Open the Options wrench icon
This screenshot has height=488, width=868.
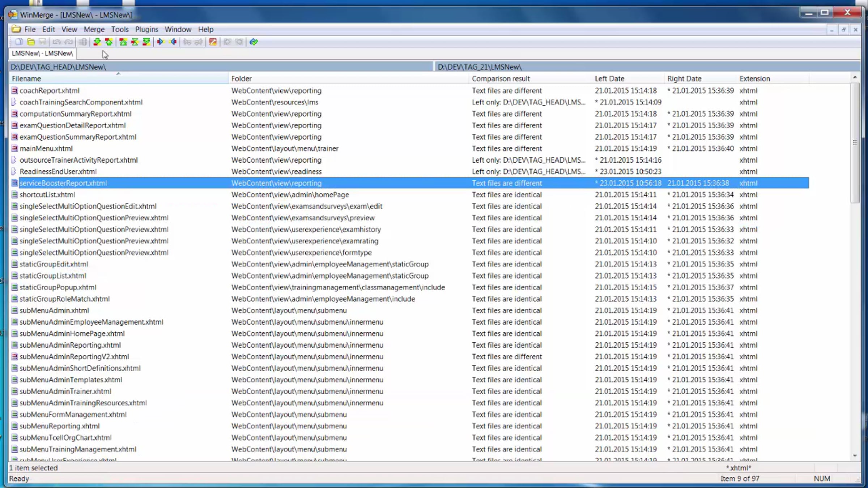click(x=213, y=42)
